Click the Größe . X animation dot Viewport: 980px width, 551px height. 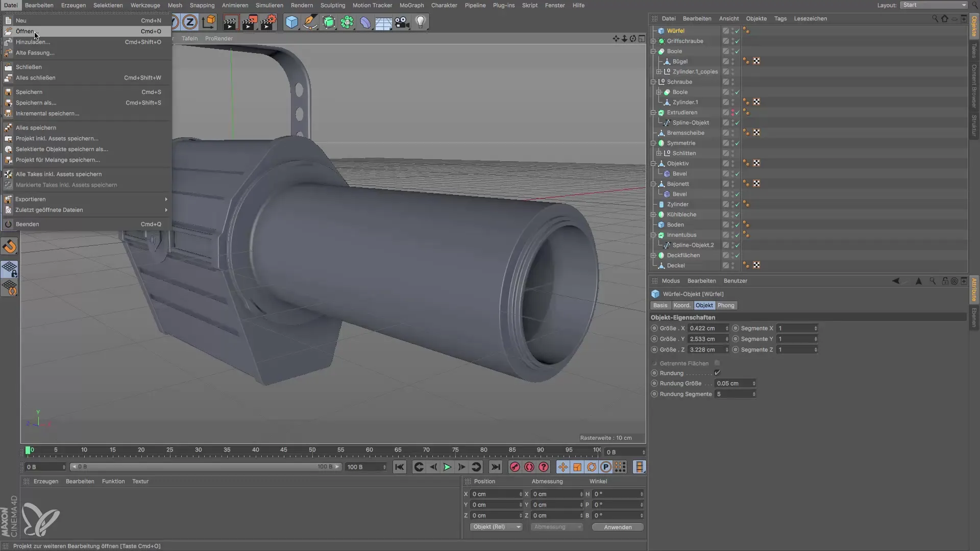(654, 328)
